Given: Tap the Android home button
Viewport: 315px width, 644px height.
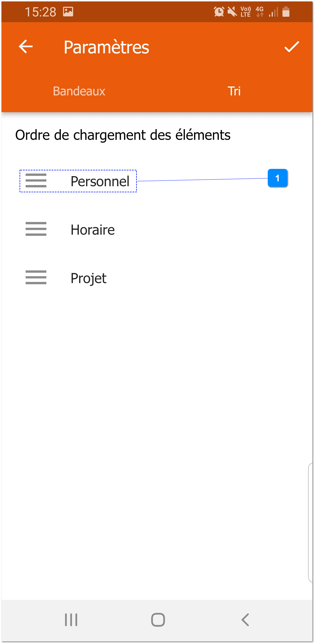Looking at the screenshot, I should tap(158, 619).
